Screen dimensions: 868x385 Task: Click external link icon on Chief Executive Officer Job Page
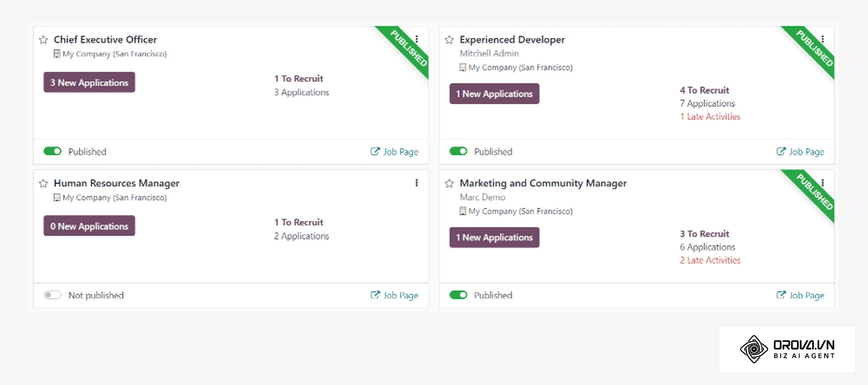[375, 151]
